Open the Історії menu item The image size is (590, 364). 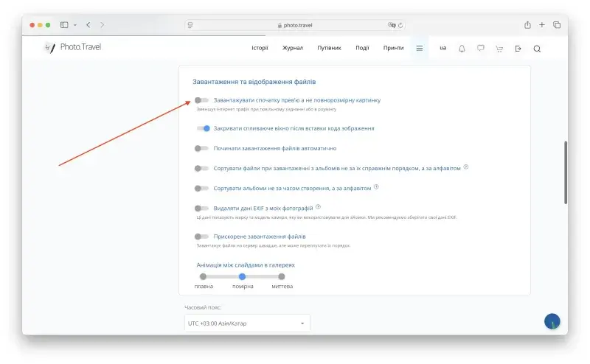pos(260,48)
